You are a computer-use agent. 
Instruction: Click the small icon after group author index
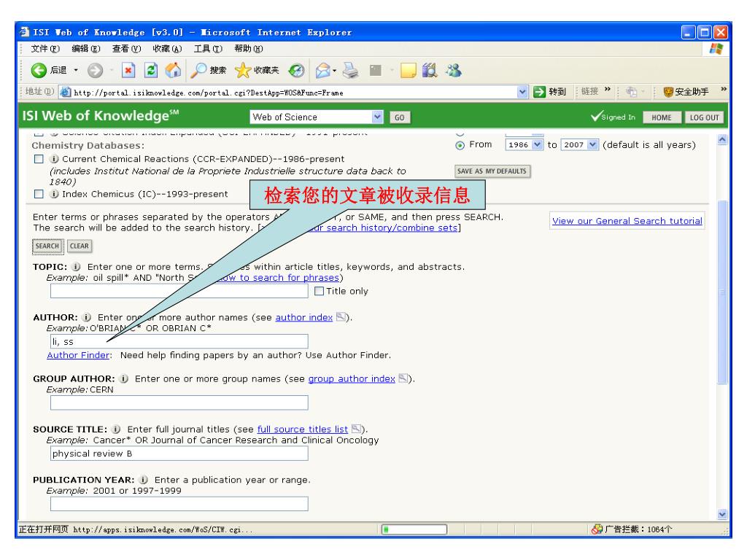pyautogui.click(x=403, y=378)
